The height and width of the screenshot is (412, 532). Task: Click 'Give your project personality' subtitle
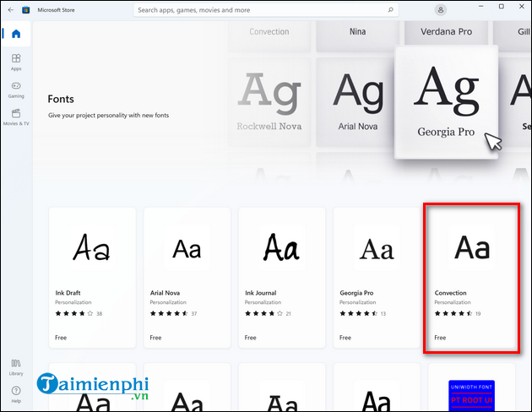point(108,116)
